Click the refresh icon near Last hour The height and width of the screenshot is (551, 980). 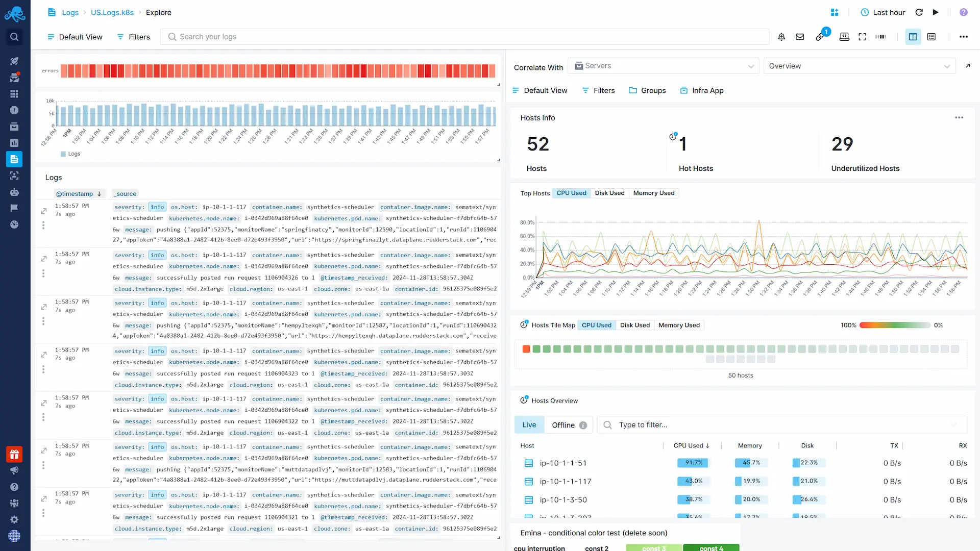(x=919, y=12)
